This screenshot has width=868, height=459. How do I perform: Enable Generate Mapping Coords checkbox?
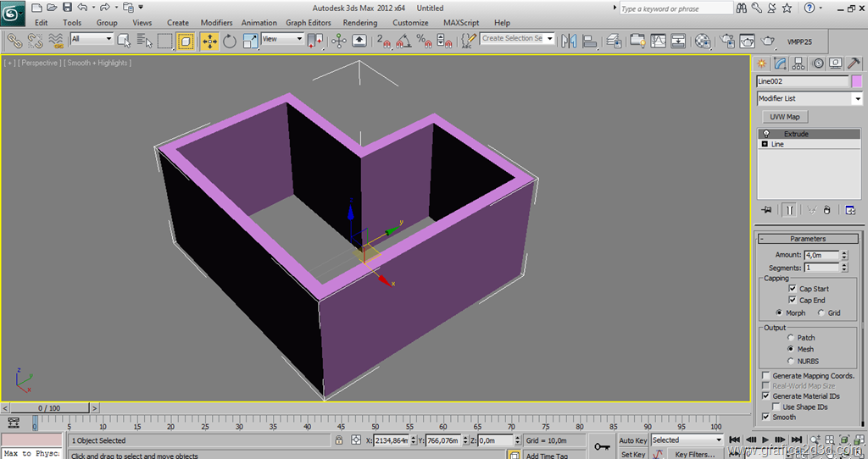[766, 376]
